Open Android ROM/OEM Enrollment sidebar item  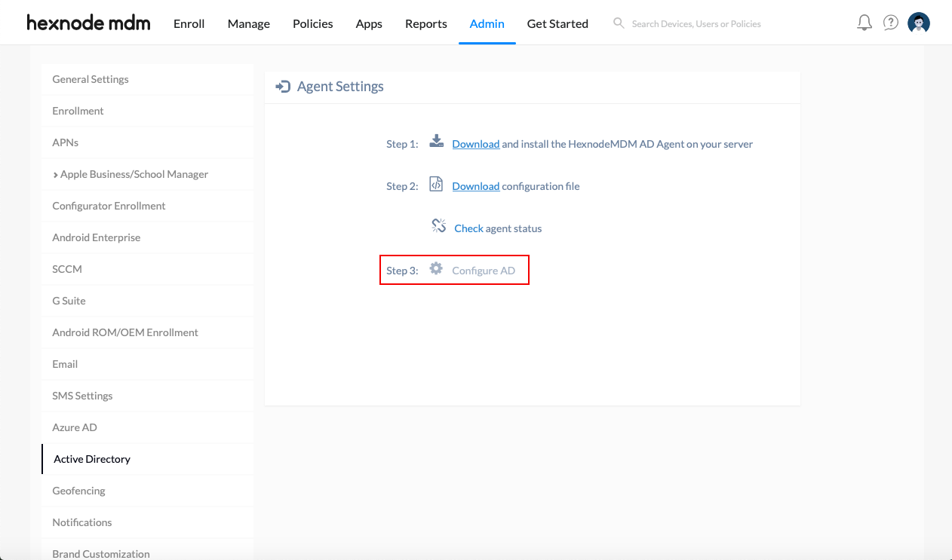pos(148,332)
